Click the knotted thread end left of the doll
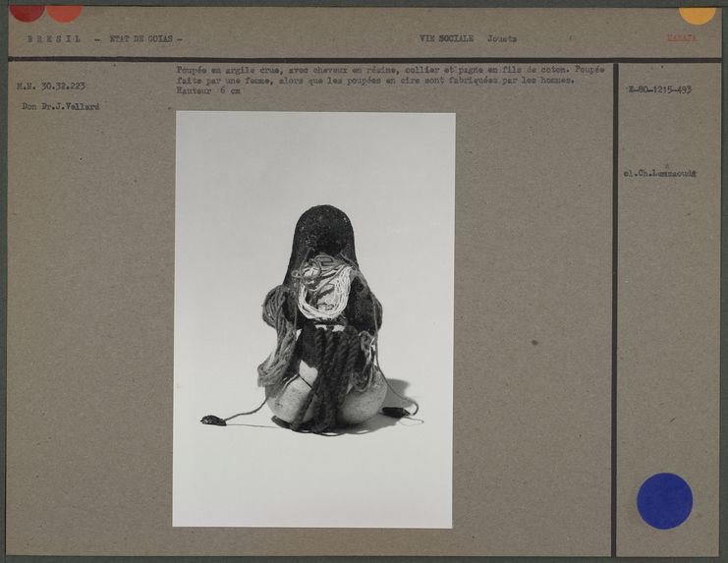The image size is (728, 563). point(212,421)
